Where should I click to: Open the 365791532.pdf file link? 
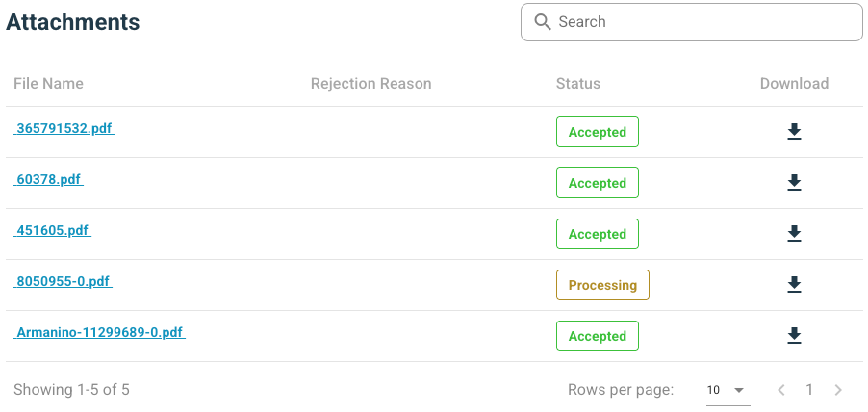pyautogui.click(x=65, y=128)
